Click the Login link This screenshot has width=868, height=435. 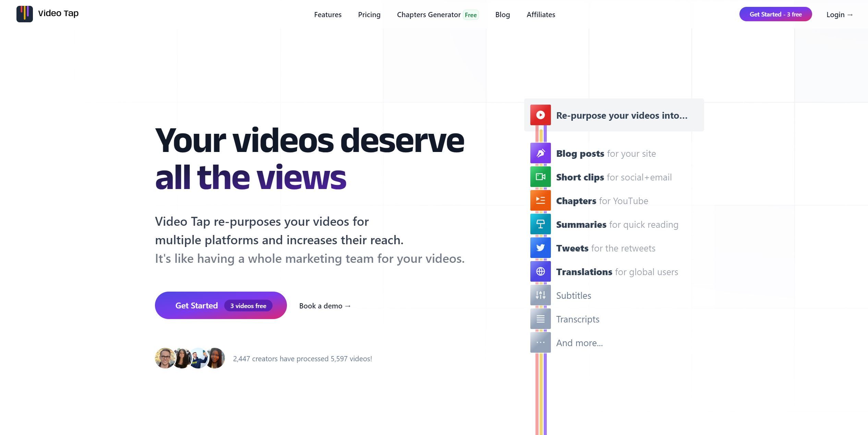839,14
